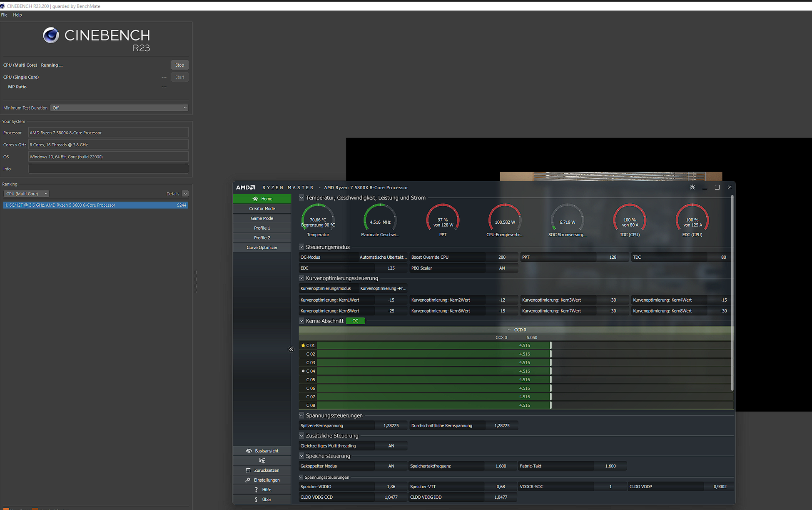Image resolution: width=812 pixels, height=510 pixels.
Task: Open the File menu in Cinebench
Action: [4, 15]
